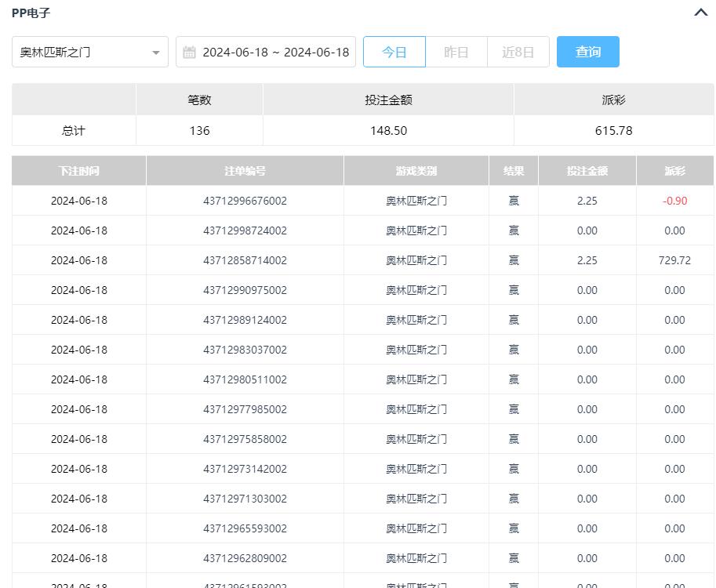Select bet number 43712858714002

[245, 260]
